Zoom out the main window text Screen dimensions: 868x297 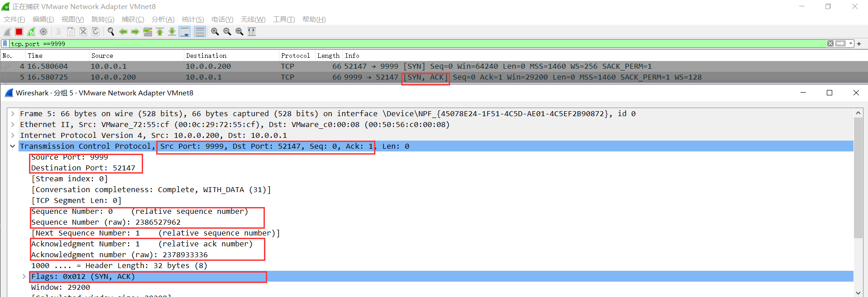click(x=227, y=32)
